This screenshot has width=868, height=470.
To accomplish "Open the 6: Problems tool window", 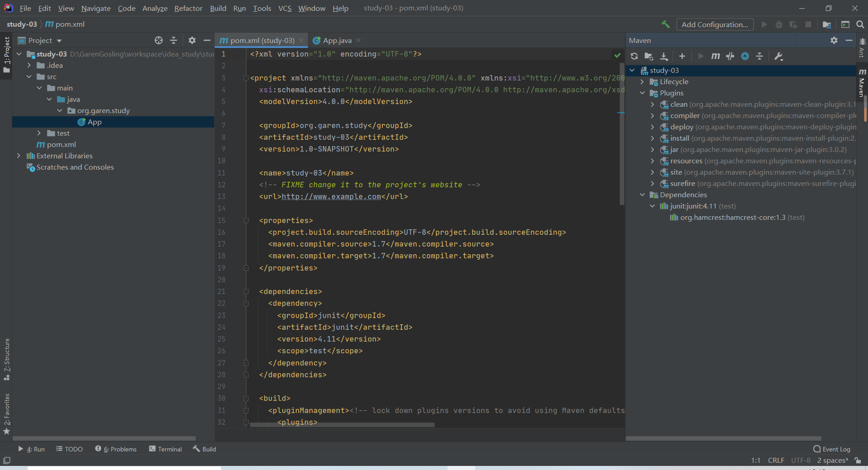I will pyautogui.click(x=116, y=449).
